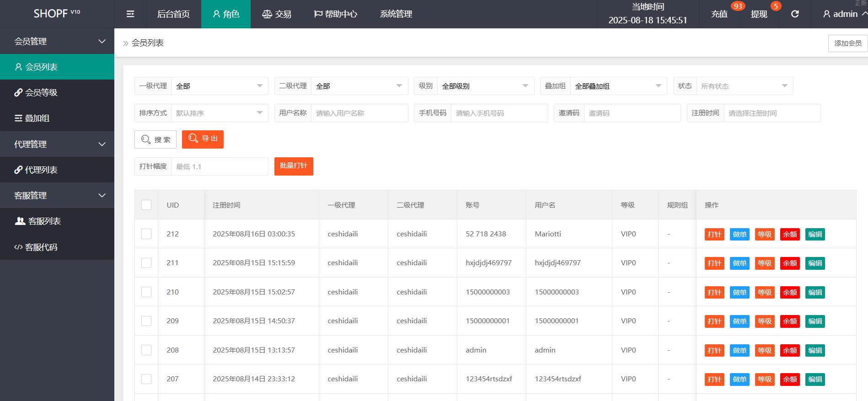
Task: Open the 一级代理 dropdown
Action: (x=220, y=86)
